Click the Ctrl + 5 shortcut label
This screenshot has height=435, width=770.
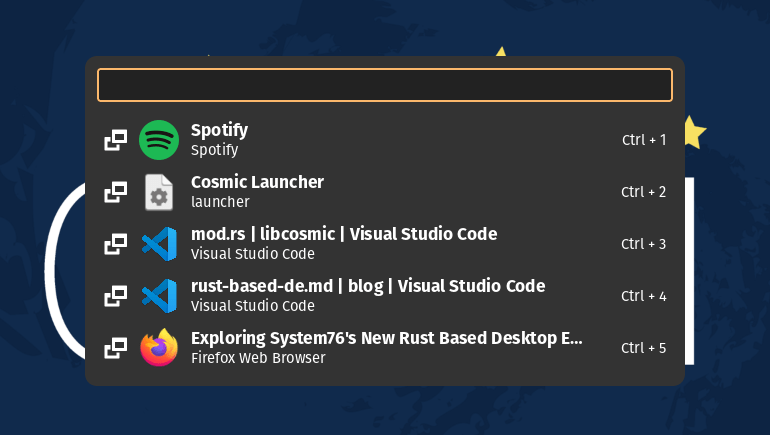point(643,348)
